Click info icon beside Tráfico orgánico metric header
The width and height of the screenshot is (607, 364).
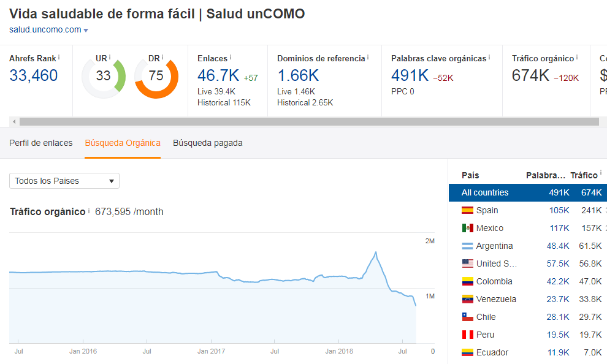click(577, 57)
